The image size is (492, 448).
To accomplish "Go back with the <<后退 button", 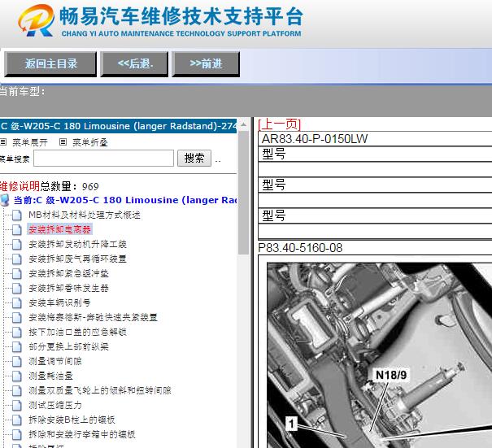I will (x=134, y=64).
